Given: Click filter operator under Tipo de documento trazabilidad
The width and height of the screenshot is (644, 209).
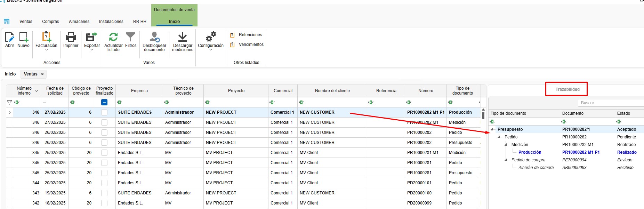Looking at the screenshot, I should click(492, 121).
